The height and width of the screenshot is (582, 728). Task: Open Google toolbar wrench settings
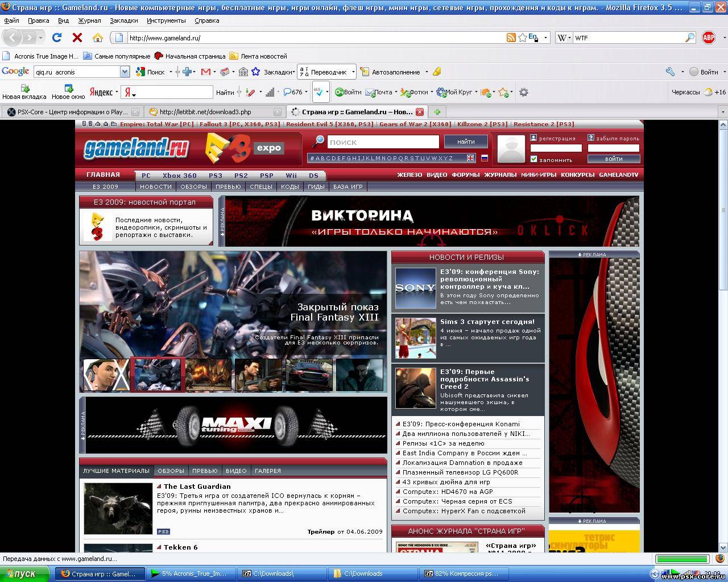(670, 72)
